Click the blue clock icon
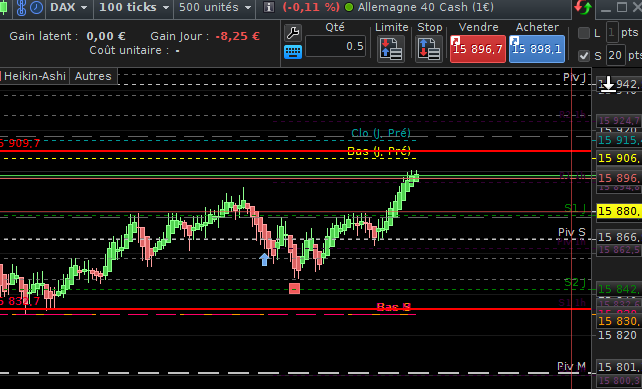The width and height of the screenshot is (642, 389). tap(36, 7)
